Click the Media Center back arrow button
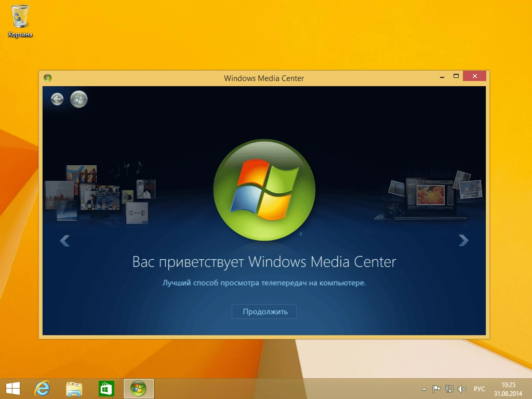This screenshot has width=532, height=399. [57, 99]
